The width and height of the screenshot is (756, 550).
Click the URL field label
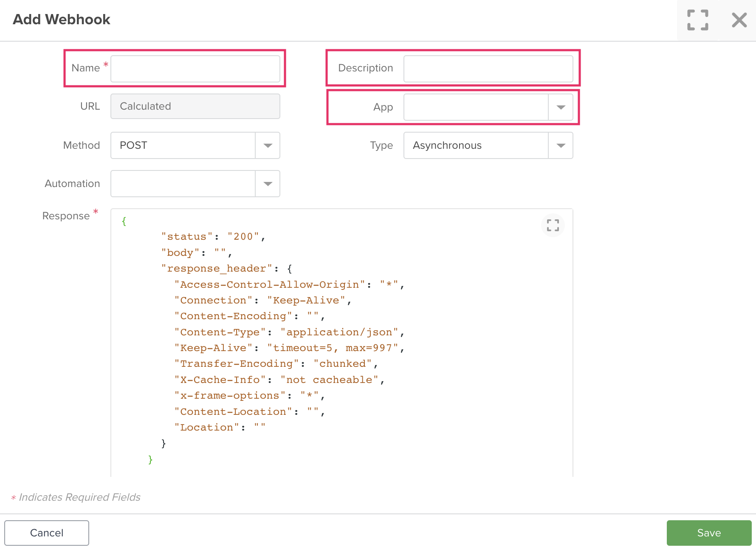[x=90, y=106]
